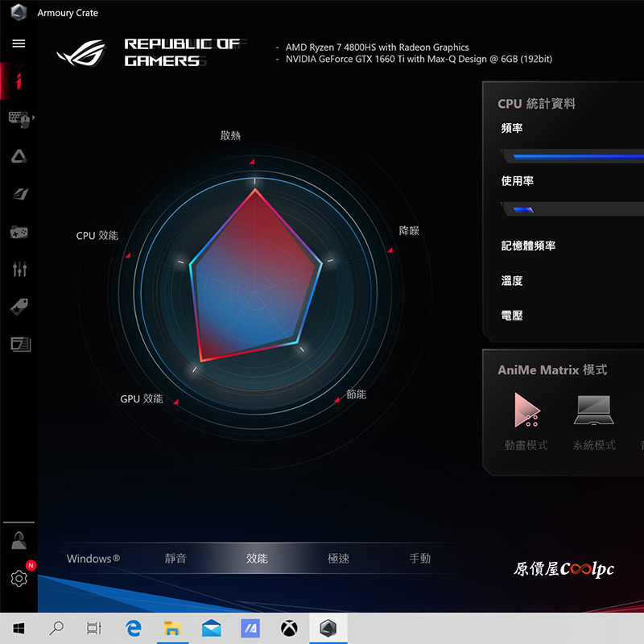Open the Game Library controller icon
The image size is (644, 644).
click(19, 232)
